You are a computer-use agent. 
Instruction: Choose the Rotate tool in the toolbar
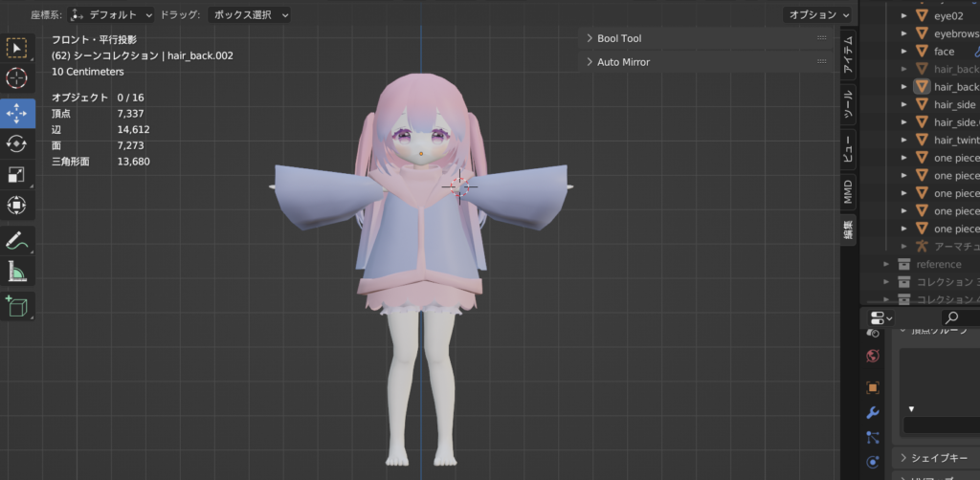tap(17, 143)
